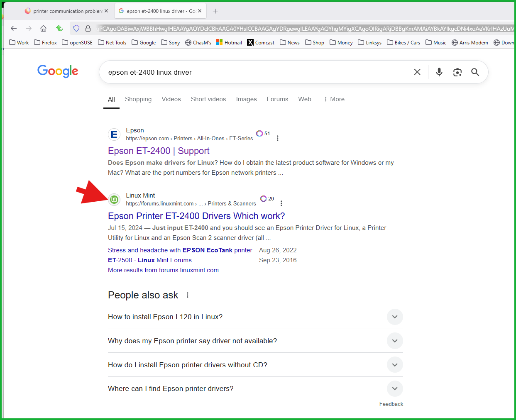This screenshot has height=420, width=516.
Task: Clear the Google search box text
Action: pos(417,72)
